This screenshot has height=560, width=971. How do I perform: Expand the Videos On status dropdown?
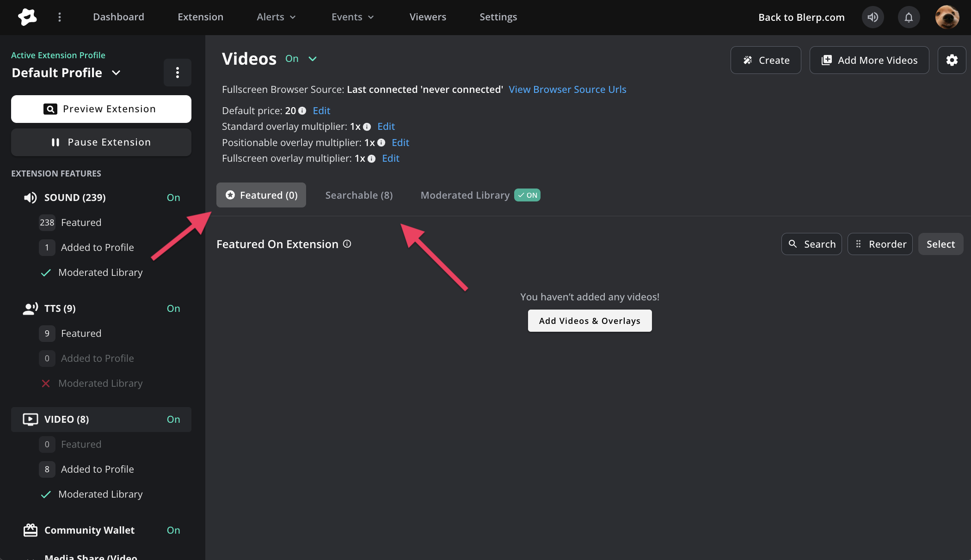pos(312,59)
